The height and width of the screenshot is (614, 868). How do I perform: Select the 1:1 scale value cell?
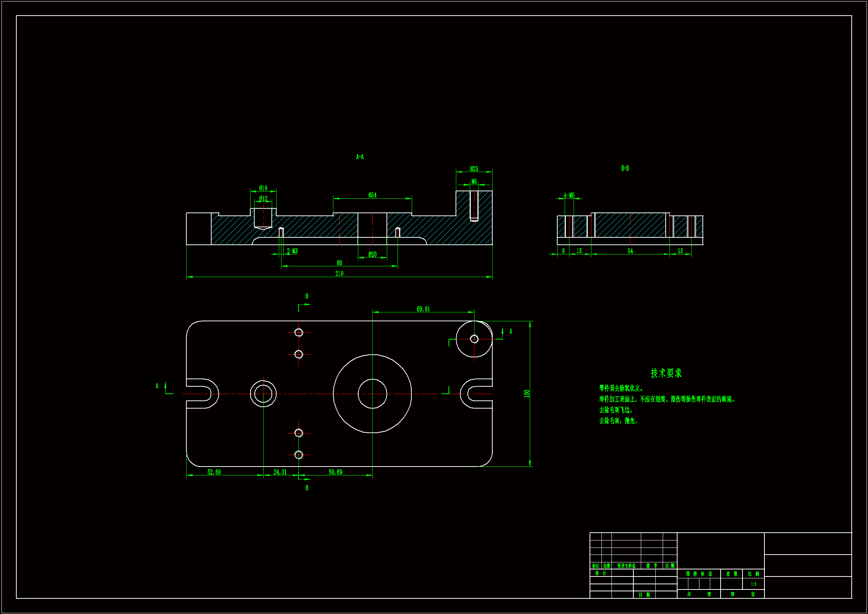(753, 584)
